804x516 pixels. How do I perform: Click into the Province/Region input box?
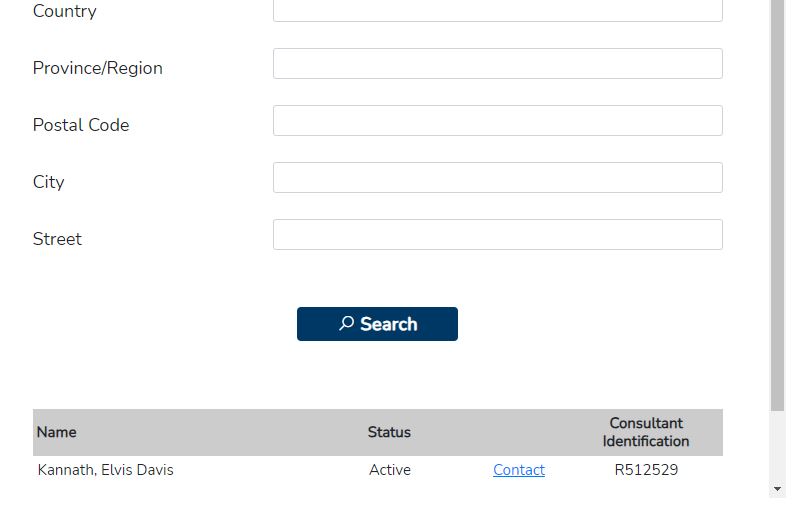tap(497, 64)
